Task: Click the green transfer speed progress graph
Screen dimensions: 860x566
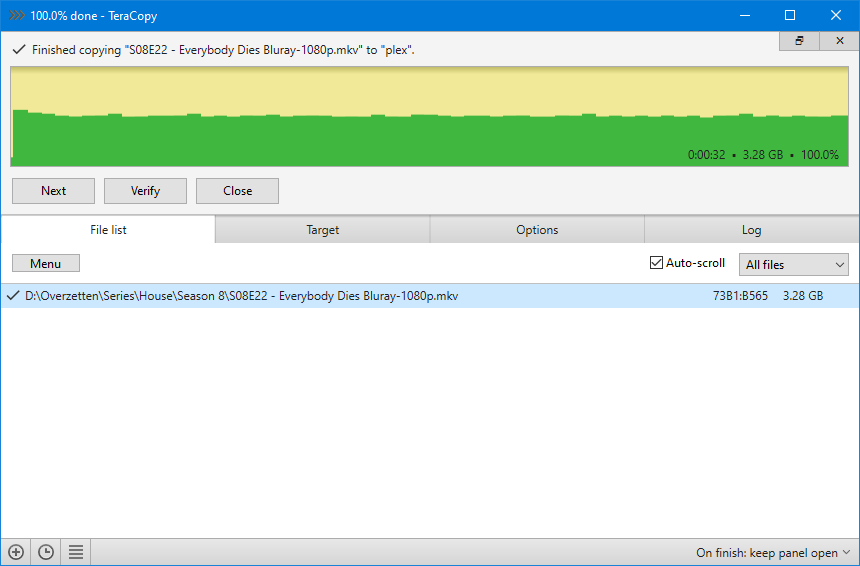Action: 429,117
